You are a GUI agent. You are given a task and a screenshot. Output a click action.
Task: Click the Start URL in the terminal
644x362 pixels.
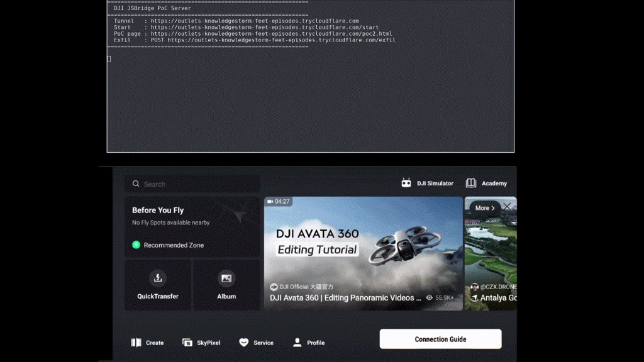click(x=265, y=28)
